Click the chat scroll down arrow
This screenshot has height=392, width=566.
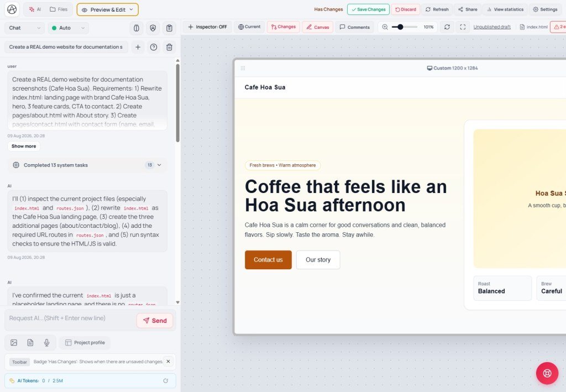pyautogui.click(x=177, y=302)
